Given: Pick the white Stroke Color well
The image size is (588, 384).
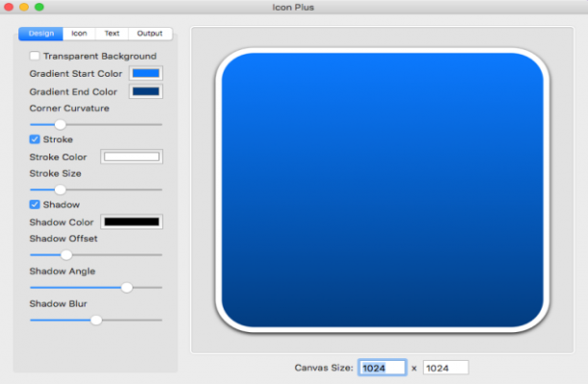Looking at the screenshot, I should (x=132, y=156).
